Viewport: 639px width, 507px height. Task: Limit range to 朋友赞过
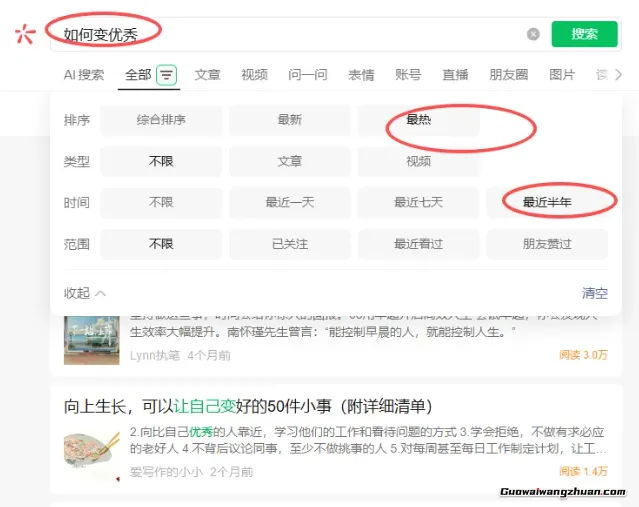point(547,244)
